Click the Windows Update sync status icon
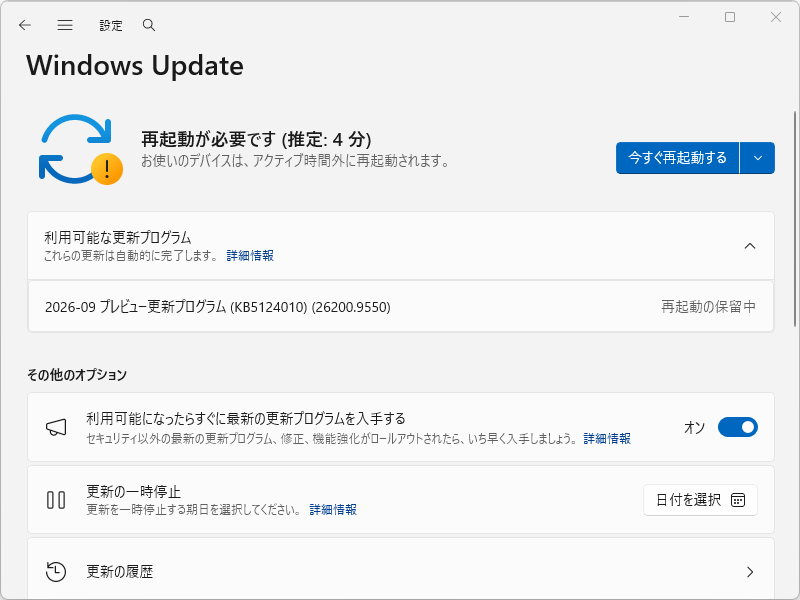The image size is (800, 600). (x=81, y=149)
